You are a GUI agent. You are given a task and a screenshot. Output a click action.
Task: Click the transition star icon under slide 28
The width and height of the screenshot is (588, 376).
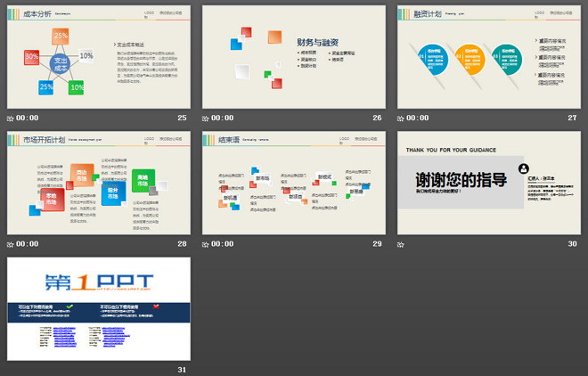coord(11,243)
